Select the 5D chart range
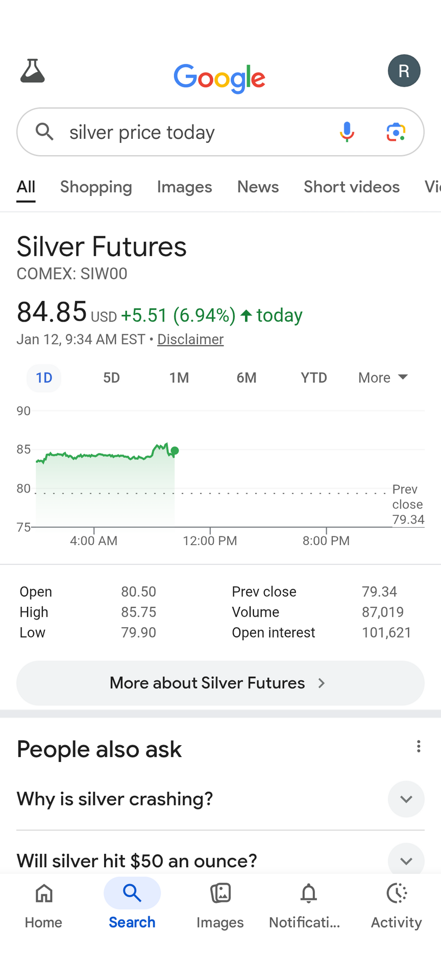 coord(111,378)
